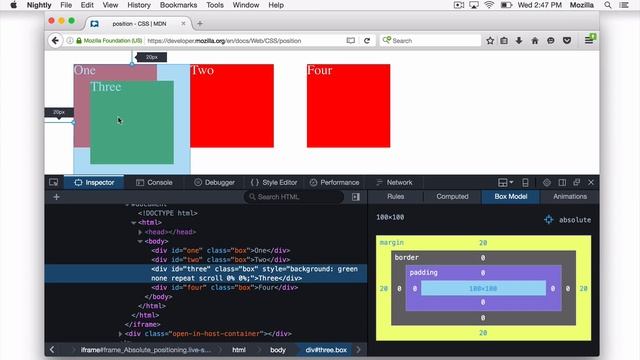Toggle reader view icon in address bar
The image size is (640, 360).
tap(351, 40)
